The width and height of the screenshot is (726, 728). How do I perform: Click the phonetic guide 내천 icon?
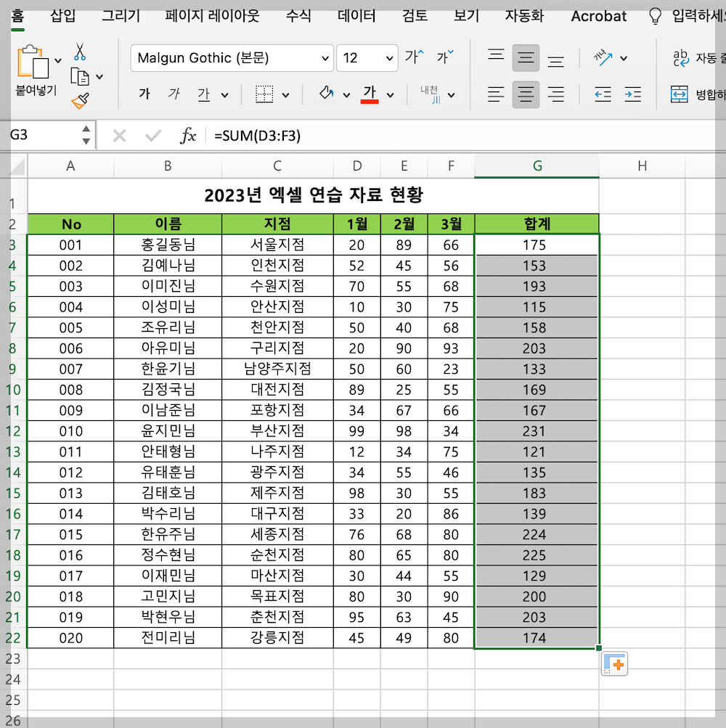(430, 94)
